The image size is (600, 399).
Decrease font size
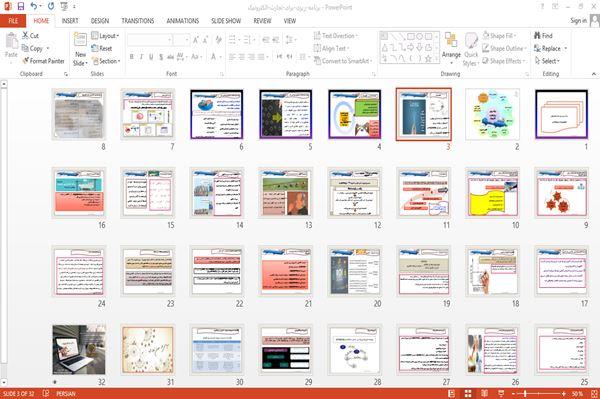coord(205,40)
